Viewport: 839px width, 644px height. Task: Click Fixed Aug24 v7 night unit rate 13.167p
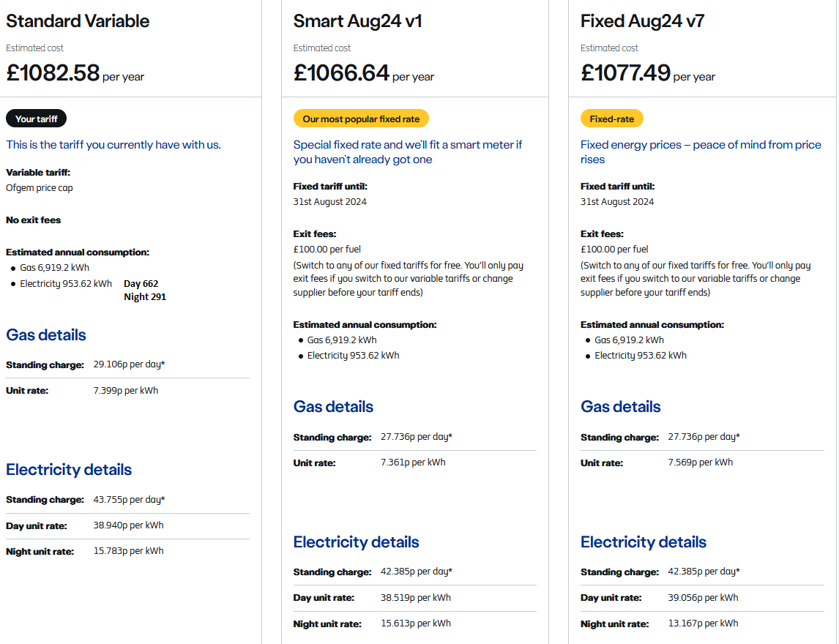(x=703, y=624)
